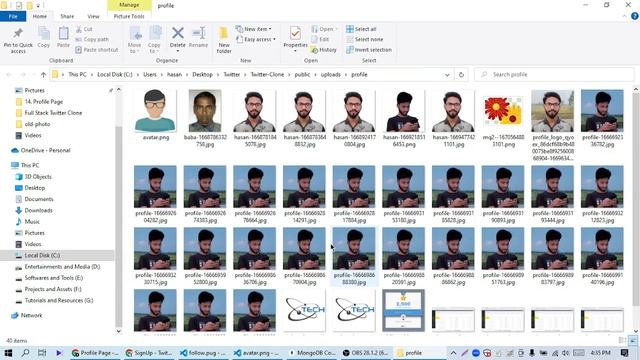Image resolution: width=640 pixels, height=360 pixels.
Task: Select 'Softwares and Tools (E:)' drive
Action: click(x=53, y=278)
